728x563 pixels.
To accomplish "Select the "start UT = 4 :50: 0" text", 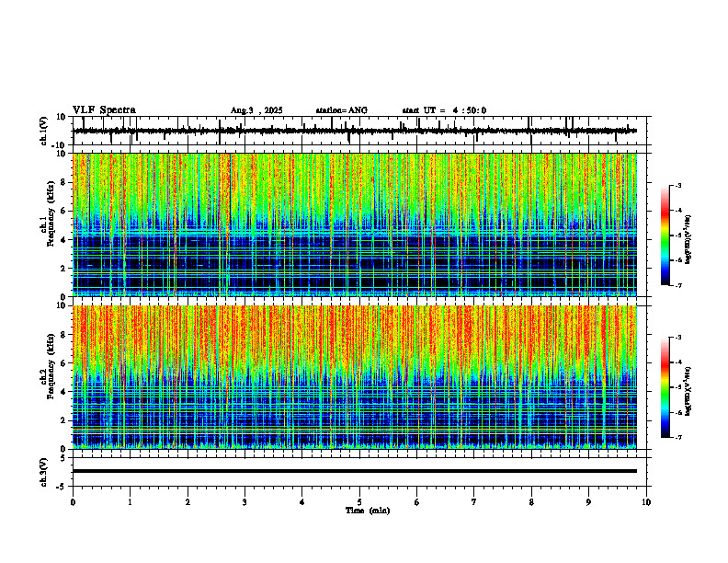I will 444,110.
